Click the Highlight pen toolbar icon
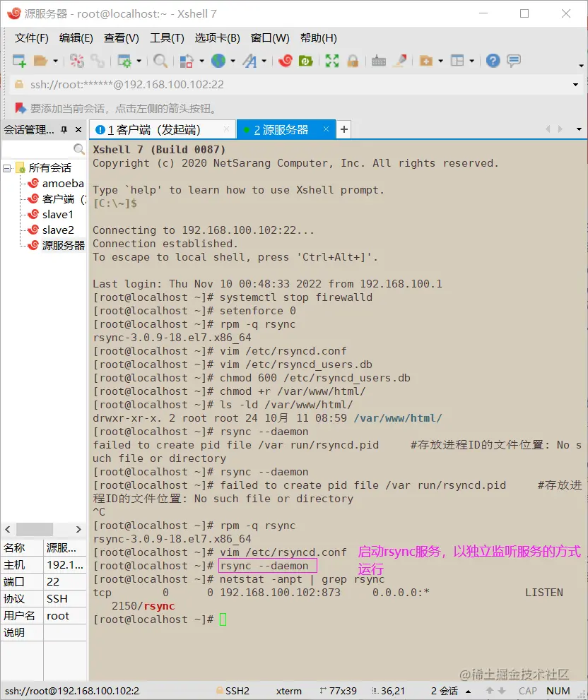Image resolution: width=588 pixels, height=700 pixels. pyautogui.click(x=400, y=61)
